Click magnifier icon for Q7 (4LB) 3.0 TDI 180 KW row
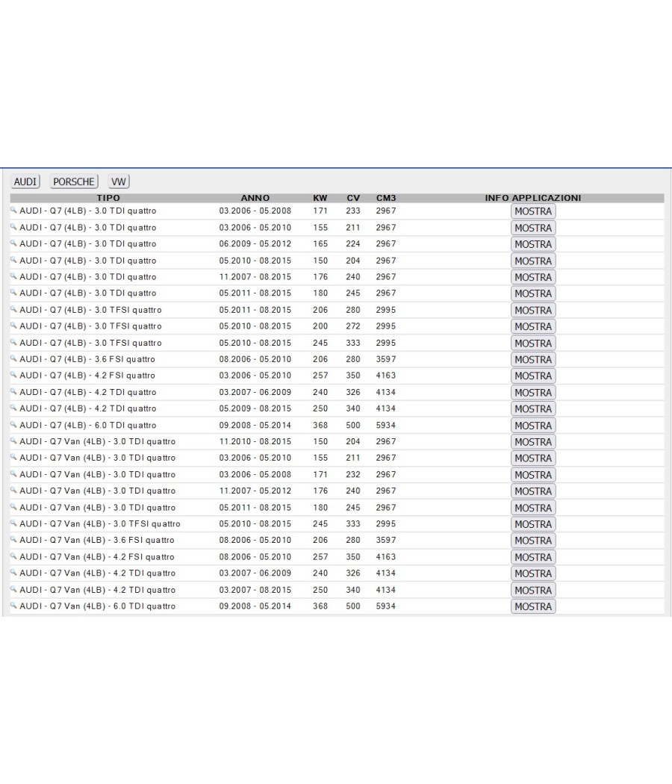 [13, 293]
